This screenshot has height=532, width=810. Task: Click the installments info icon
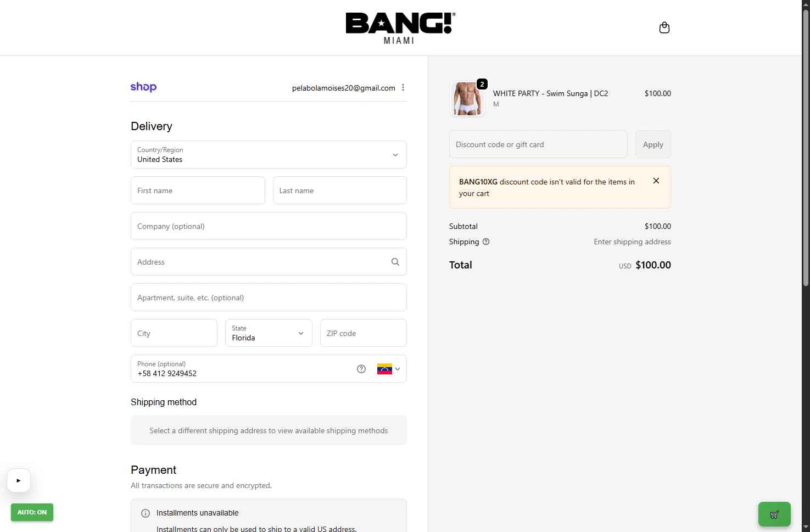(x=146, y=513)
